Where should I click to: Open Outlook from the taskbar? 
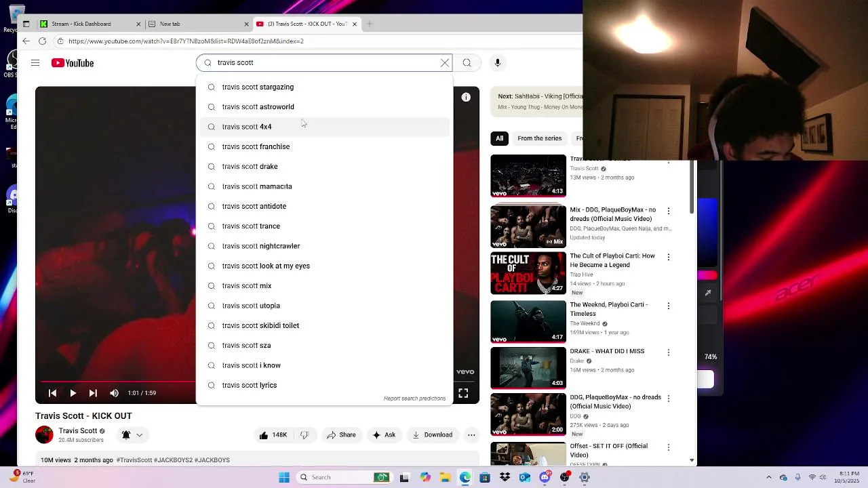[525, 477]
